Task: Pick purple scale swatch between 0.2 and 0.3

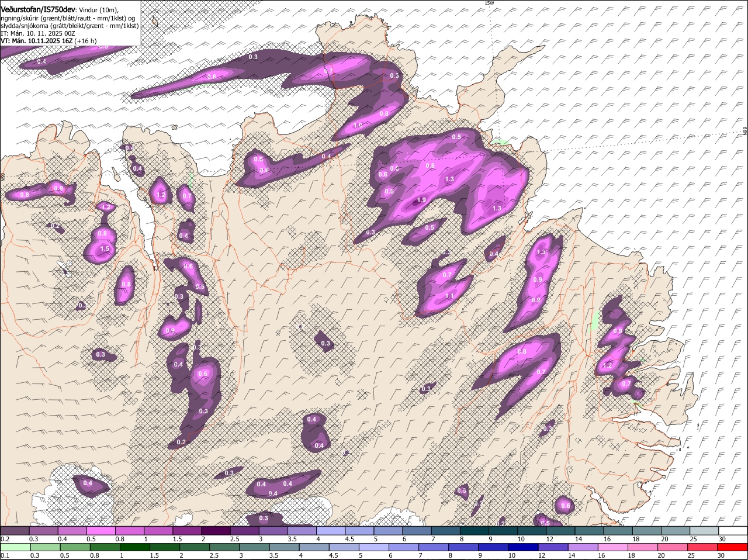Action: [15, 530]
